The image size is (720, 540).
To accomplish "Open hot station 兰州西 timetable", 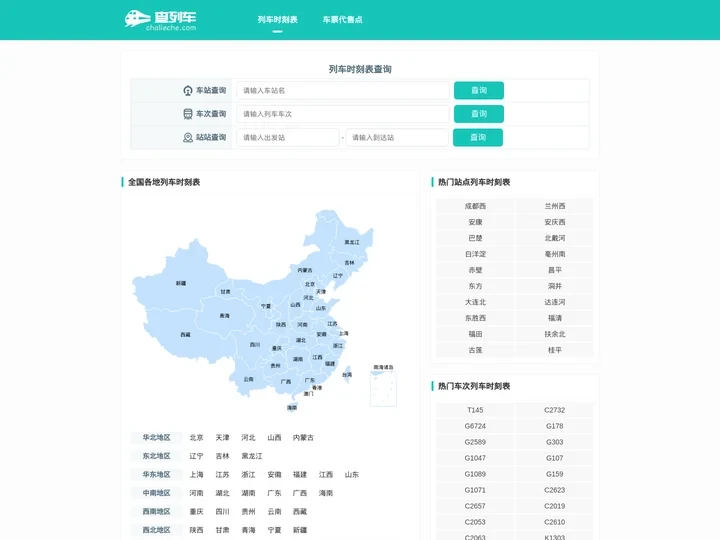I will tap(555, 206).
